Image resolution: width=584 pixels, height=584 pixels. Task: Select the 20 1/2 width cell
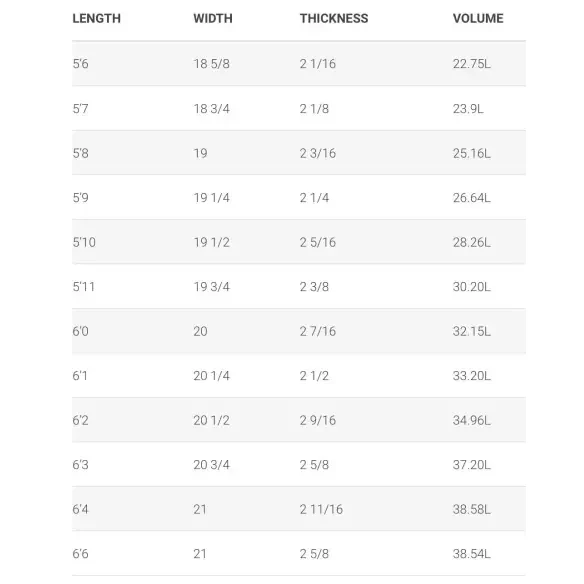click(212, 420)
